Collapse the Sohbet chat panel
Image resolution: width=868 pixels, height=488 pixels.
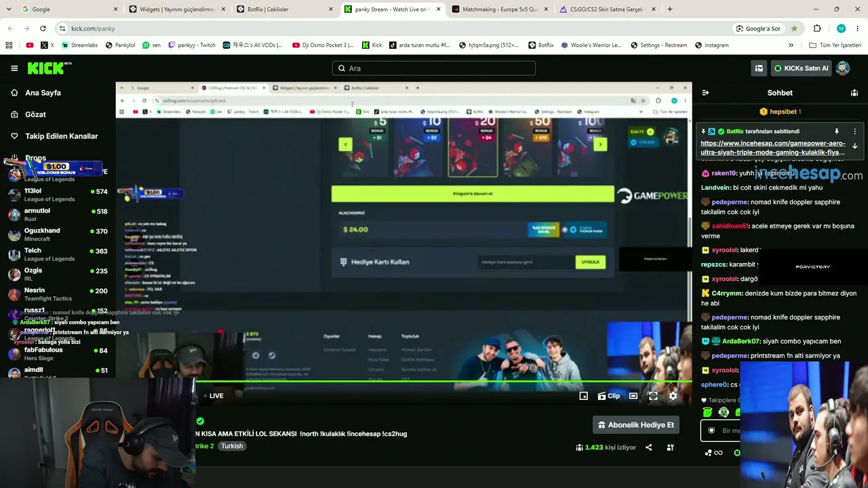click(705, 93)
